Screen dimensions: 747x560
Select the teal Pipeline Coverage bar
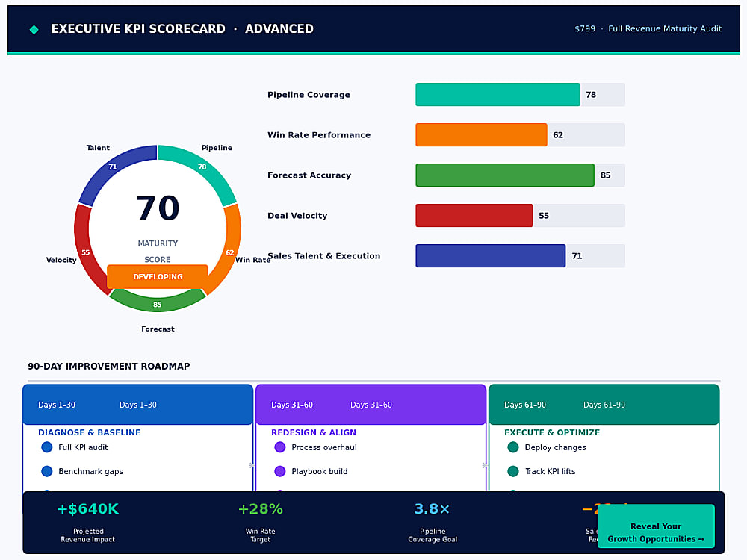pyautogui.click(x=498, y=95)
